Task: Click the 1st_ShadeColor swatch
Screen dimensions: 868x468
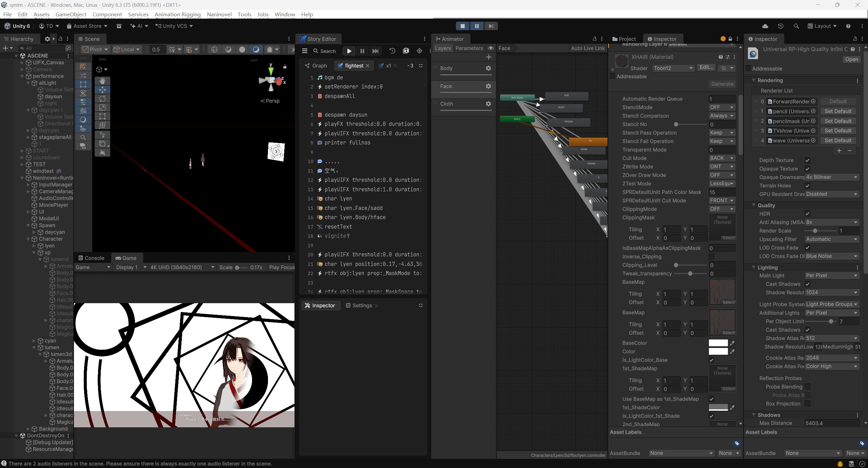Action: [718, 407]
